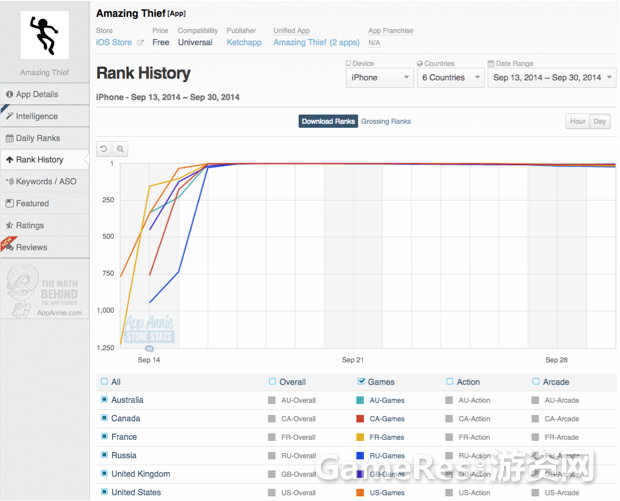Click the magnifier zoom icon above the chart
620x501 pixels.
[120, 149]
